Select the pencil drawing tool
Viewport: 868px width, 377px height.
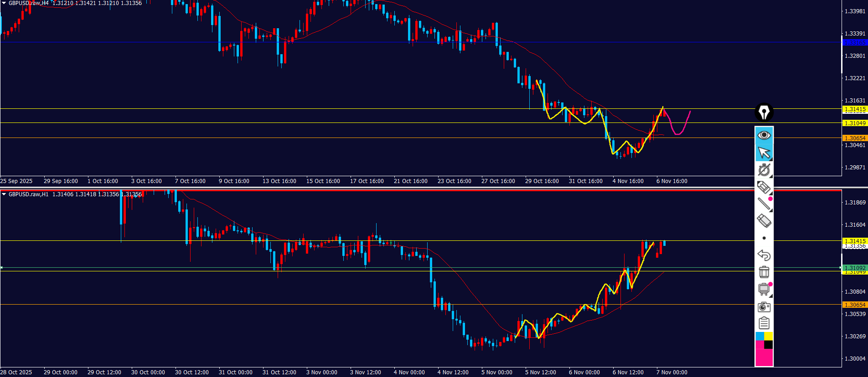(764, 187)
